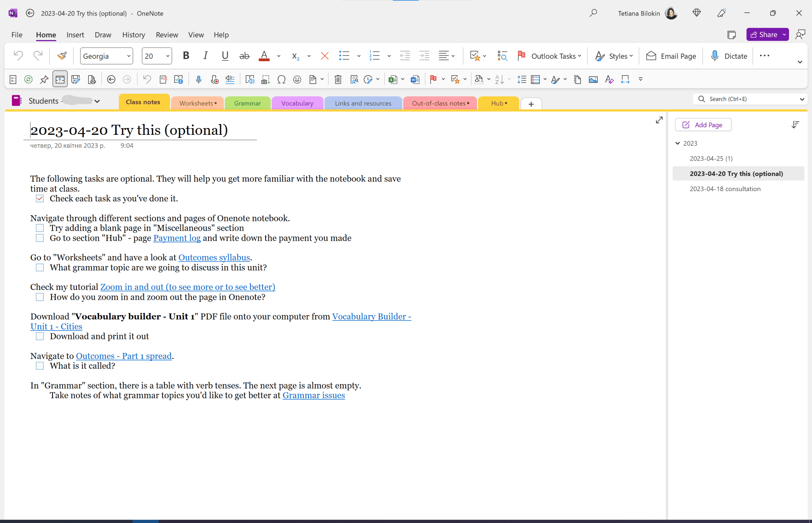812x523 pixels.
Task: Switch to the Draw tab
Action: coord(103,35)
